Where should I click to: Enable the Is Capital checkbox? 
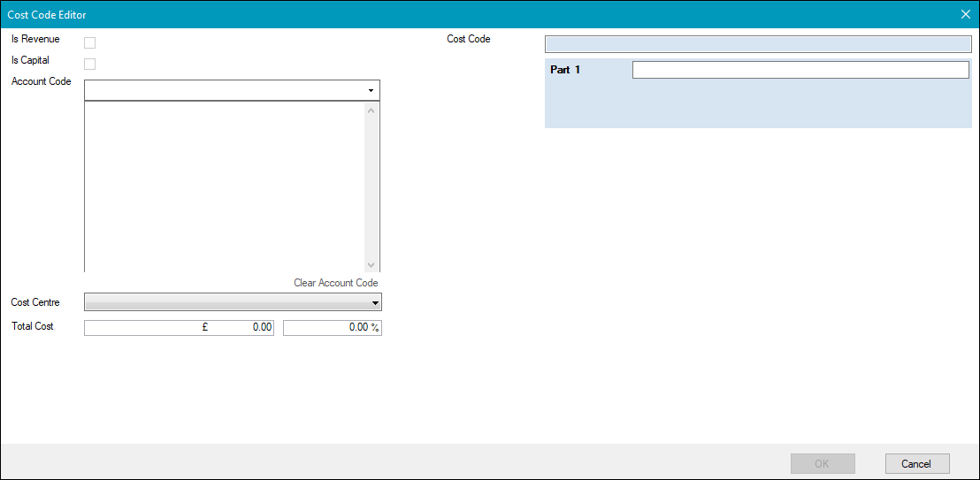coord(89,64)
